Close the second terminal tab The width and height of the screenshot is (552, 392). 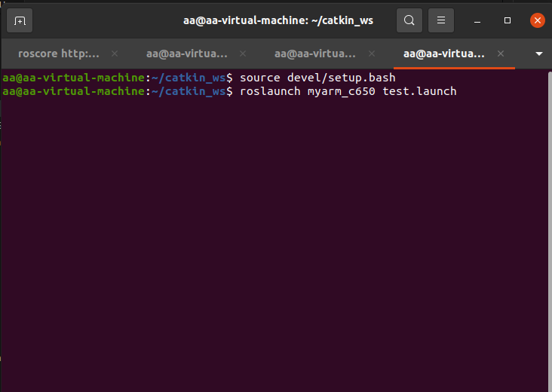tap(244, 54)
